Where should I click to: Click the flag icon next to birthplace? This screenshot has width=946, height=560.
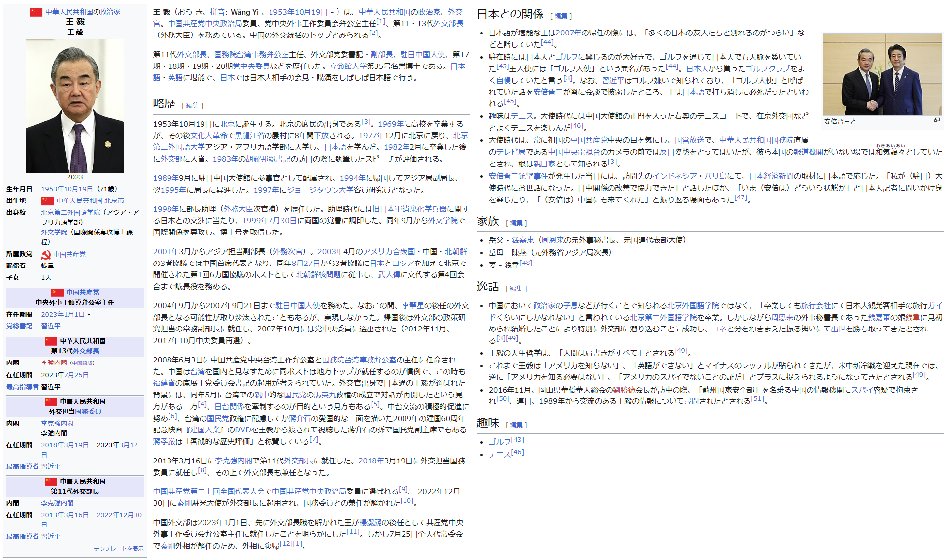click(x=47, y=201)
